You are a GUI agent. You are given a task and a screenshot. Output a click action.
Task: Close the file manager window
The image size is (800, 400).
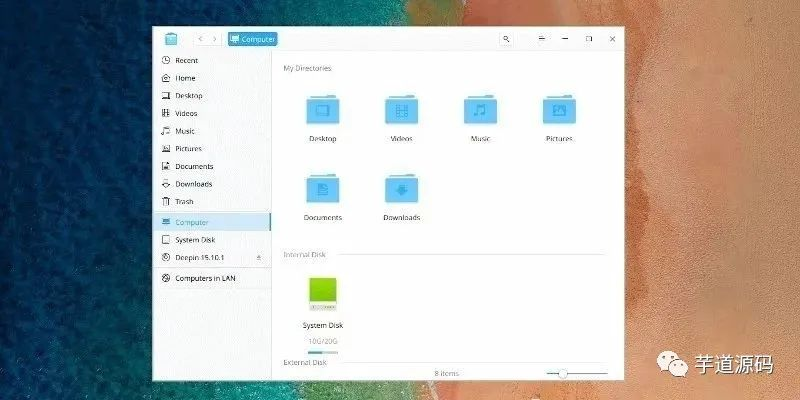coord(612,39)
